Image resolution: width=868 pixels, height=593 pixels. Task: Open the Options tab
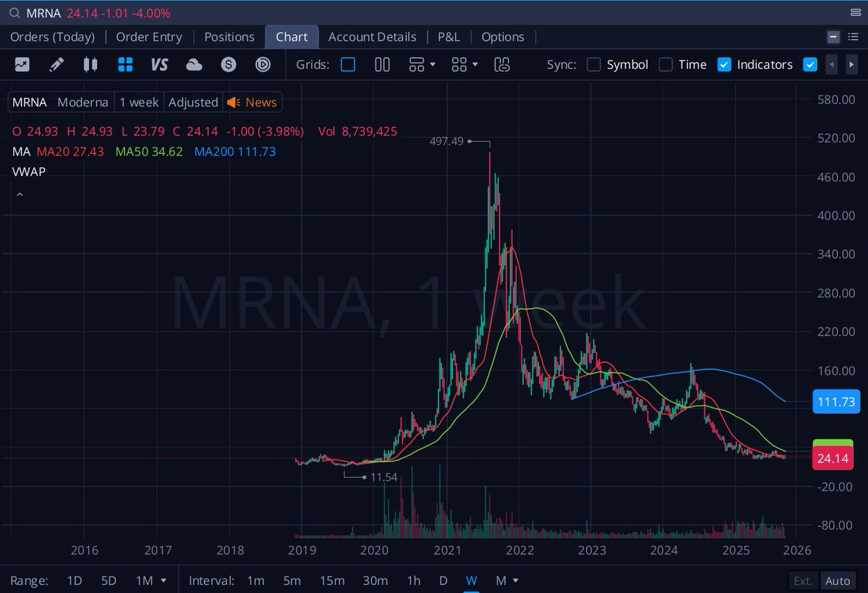503,36
